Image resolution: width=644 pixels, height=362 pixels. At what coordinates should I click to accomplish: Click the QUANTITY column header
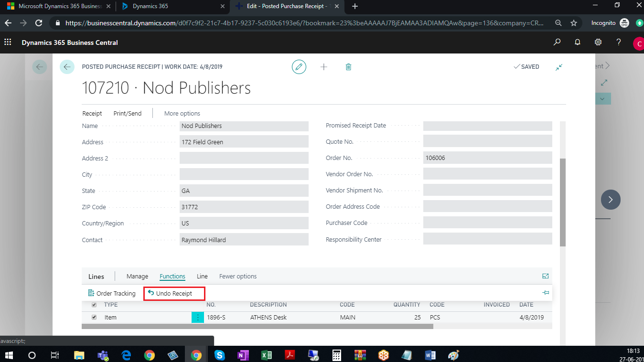pos(407,305)
